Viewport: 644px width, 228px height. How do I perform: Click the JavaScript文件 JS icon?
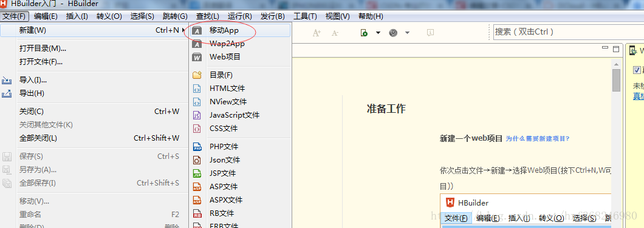pos(197,115)
